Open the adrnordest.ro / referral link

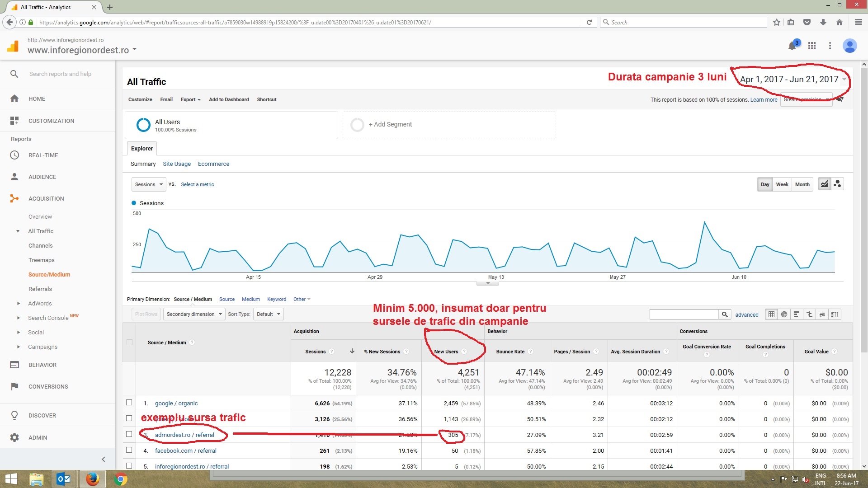click(x=184, y=435)
